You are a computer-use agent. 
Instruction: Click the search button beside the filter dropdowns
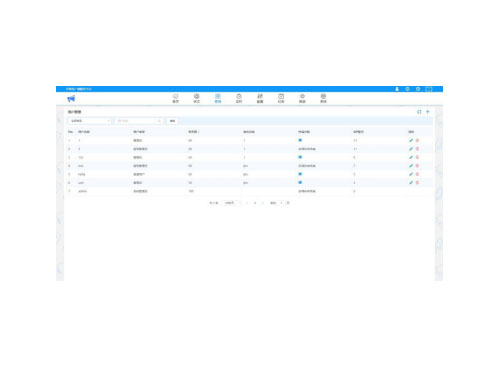tap(172, 121)
